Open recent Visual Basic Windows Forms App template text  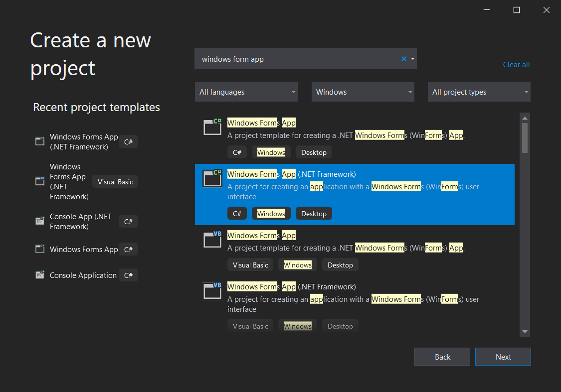[69, 181]
